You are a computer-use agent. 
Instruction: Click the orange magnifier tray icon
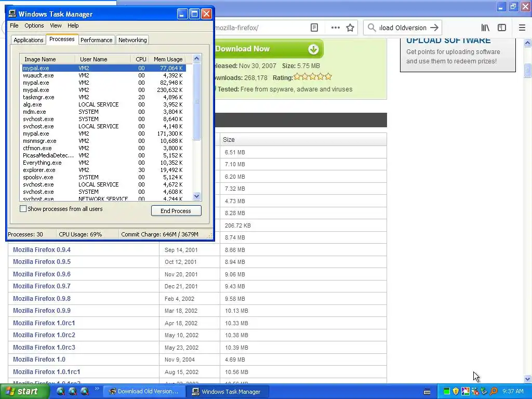pyautogui.click(x=494, y=391)
